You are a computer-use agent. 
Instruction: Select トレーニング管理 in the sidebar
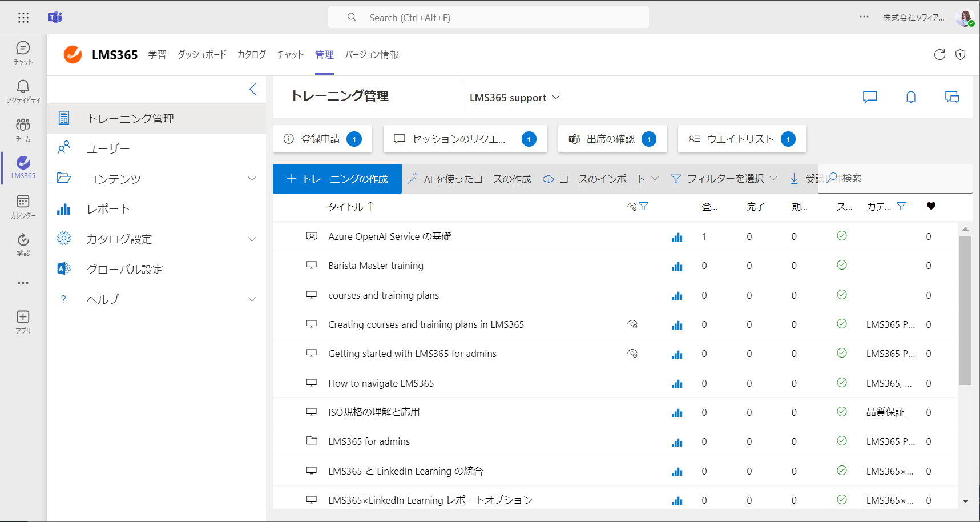tap(156, 119)
